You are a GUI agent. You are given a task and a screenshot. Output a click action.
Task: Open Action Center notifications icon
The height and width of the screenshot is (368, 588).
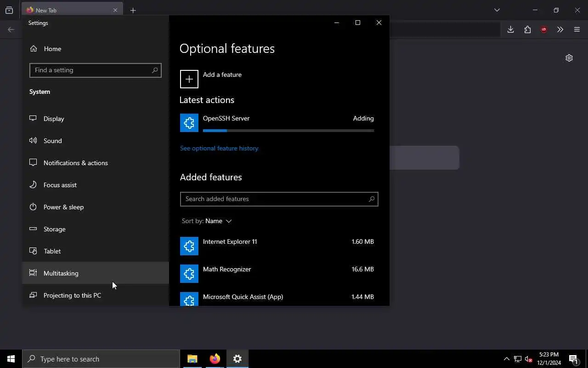click(x=574, y=359)
